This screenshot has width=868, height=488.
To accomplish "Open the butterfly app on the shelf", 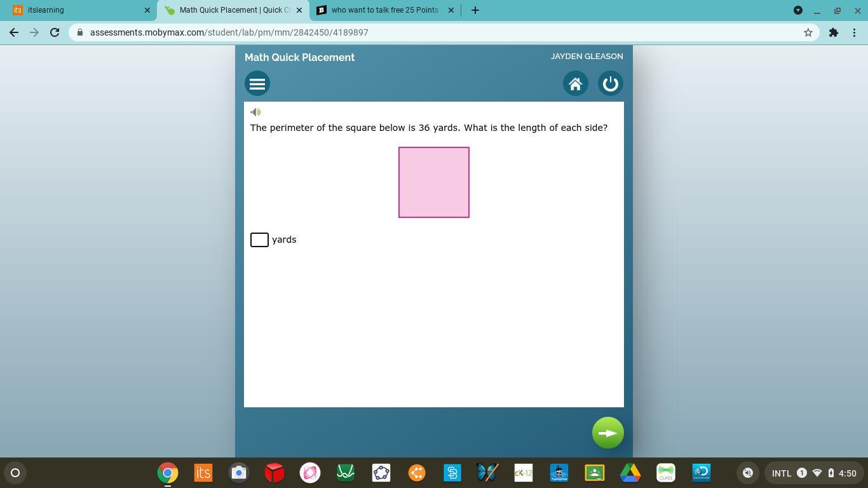I will pyautogui.click(x=488, y=473).
